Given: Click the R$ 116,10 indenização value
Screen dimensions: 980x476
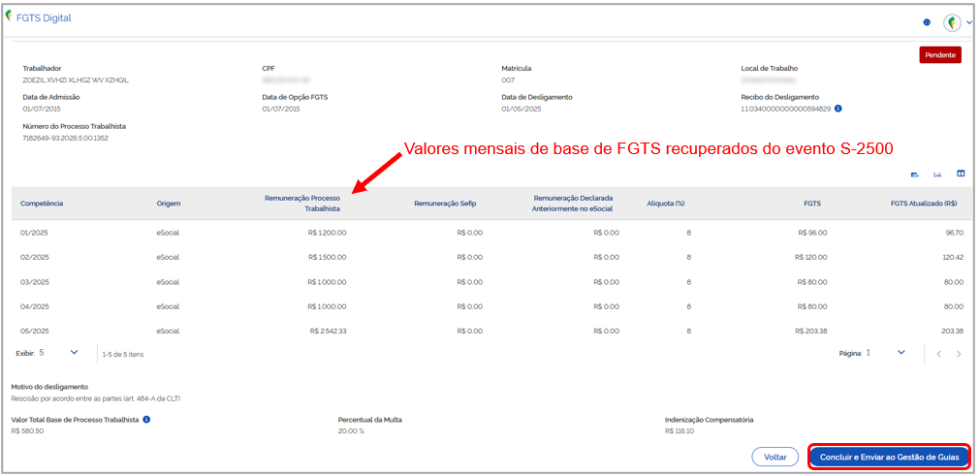Looking at the screenshot, I should (x=680, y=431).
